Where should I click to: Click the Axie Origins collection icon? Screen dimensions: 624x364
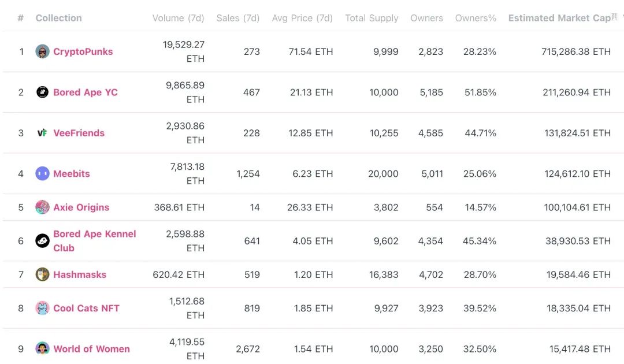click(42, 207)
